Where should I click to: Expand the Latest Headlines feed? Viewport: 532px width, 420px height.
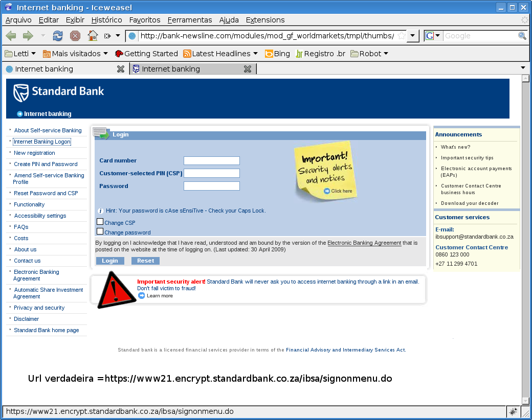tap(220, 54)
